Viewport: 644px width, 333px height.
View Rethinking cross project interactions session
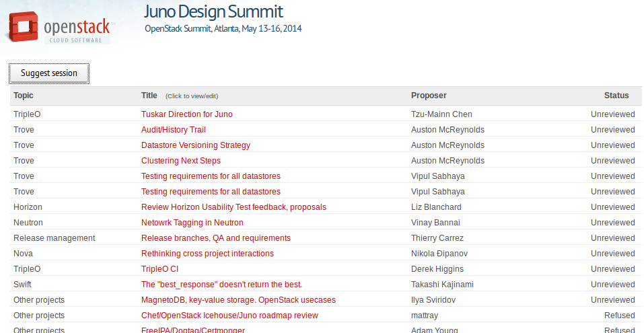click(x=207, y=254)
